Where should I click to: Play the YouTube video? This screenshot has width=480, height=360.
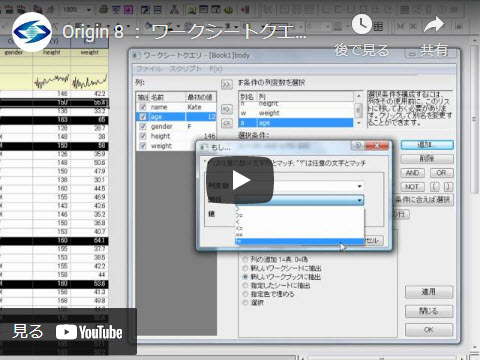pos(240,180)
